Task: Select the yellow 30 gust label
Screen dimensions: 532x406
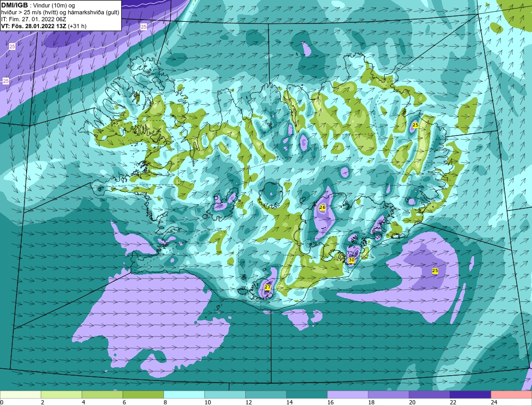Action: [352, 260]
